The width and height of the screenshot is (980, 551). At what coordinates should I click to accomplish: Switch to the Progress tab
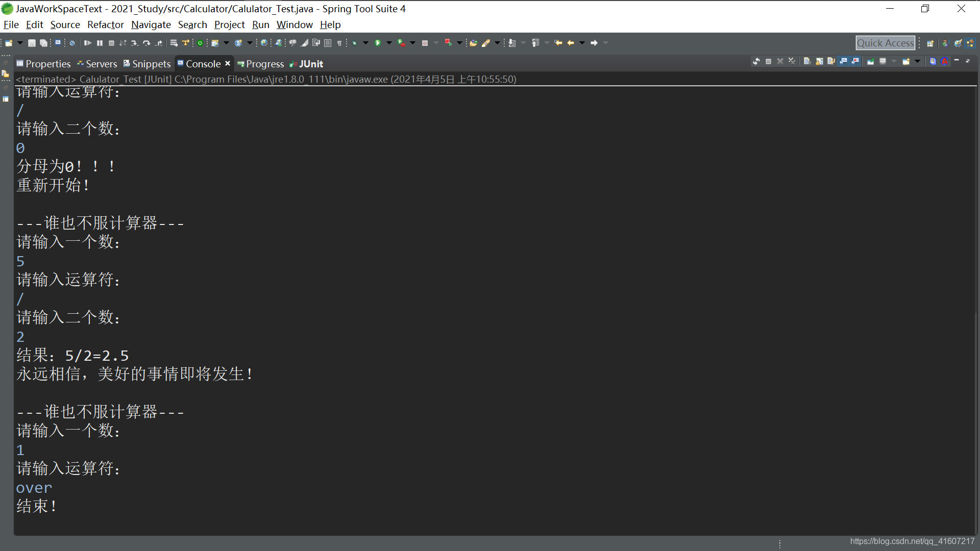(261, 64)
